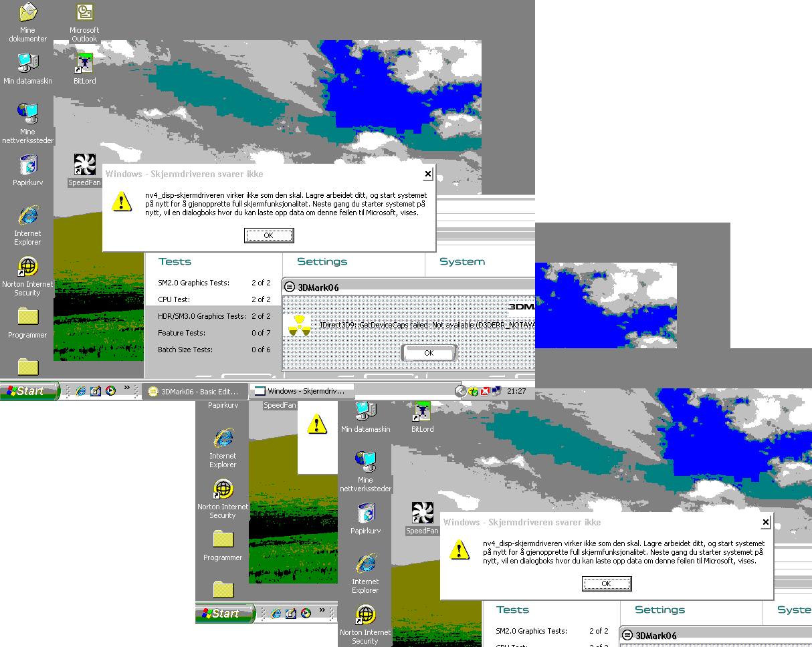
Task: Open unnamed folder just above the clock taskbar
Action: pyautogui.click(x=28, y=367)
